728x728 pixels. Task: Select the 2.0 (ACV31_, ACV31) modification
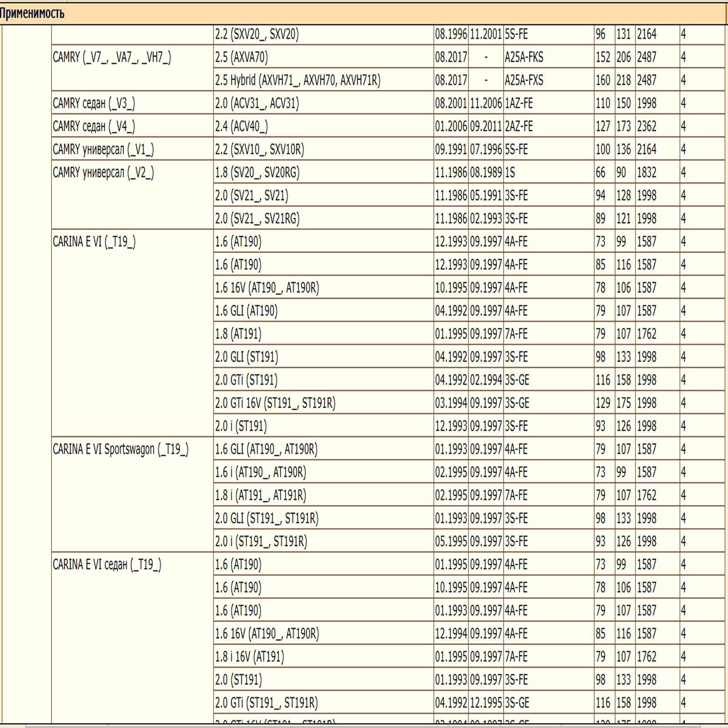(x=257, y=104)
